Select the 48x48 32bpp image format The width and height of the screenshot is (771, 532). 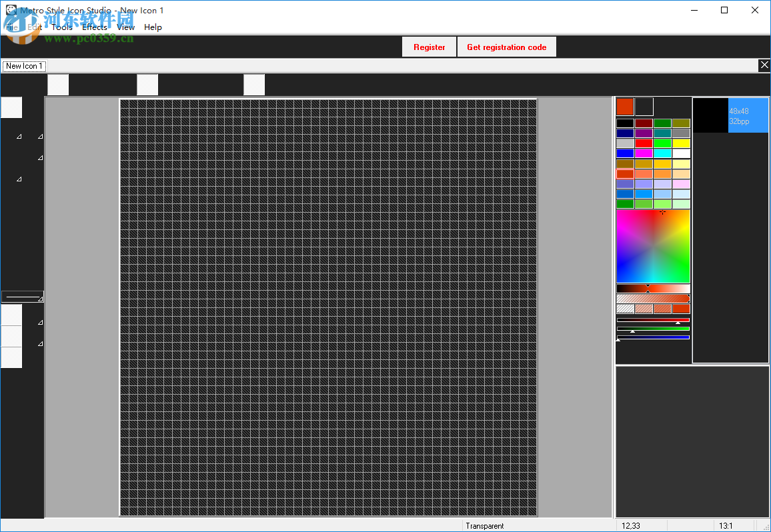click(x=731, y=115)
